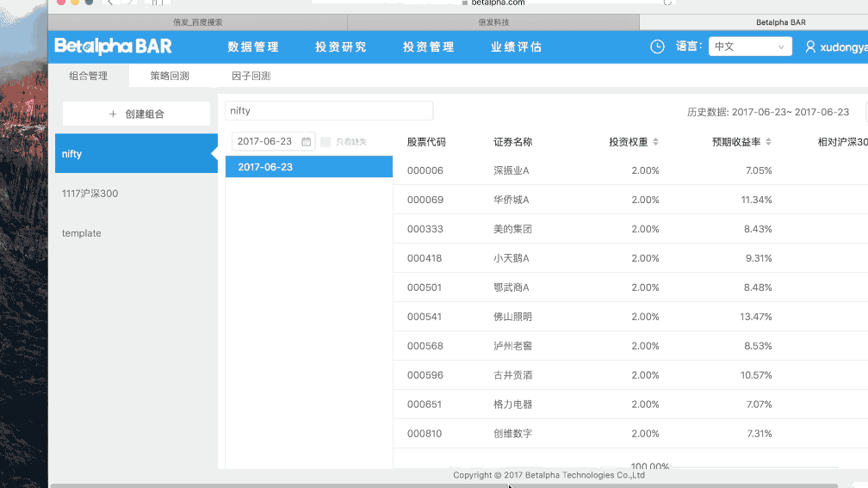The image size is (868, 488).
Task: Click security name 创维数字
Action: point(512,434)
